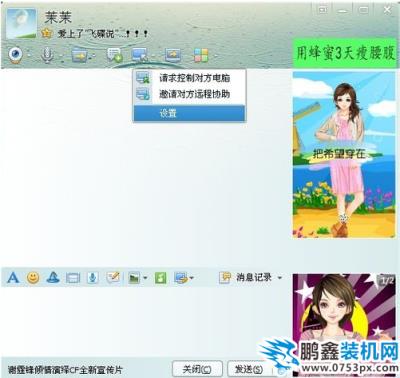Open the remote desktop monitor icon
The image size is (400, 378).
point(140,55)
